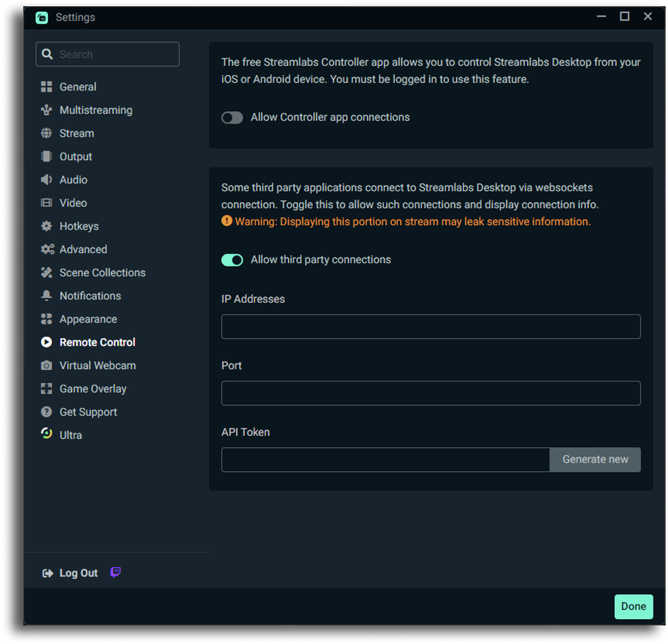The image size is (668, 644).
Task: Click the Advanced gears icon
Action: [x=47, y=249]
